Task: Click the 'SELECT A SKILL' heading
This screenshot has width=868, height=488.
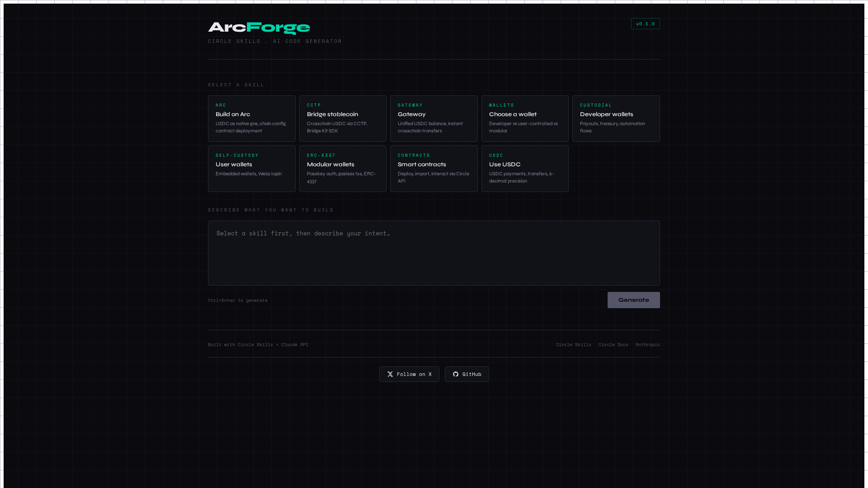Action: (x=236, y=85)
